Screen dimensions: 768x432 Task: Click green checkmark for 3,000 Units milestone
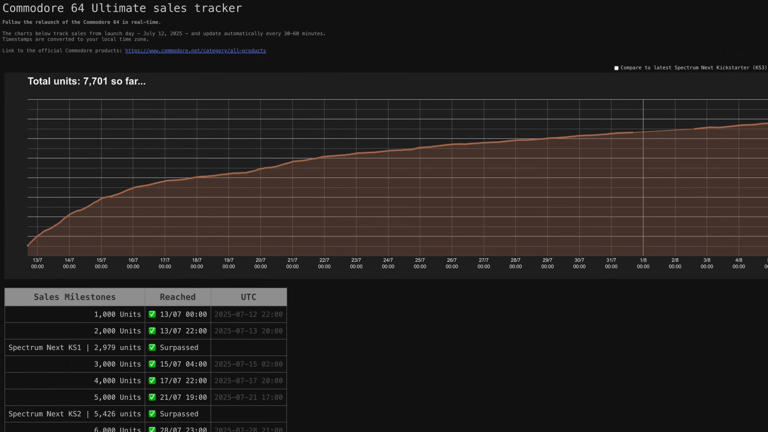(152, 364)
